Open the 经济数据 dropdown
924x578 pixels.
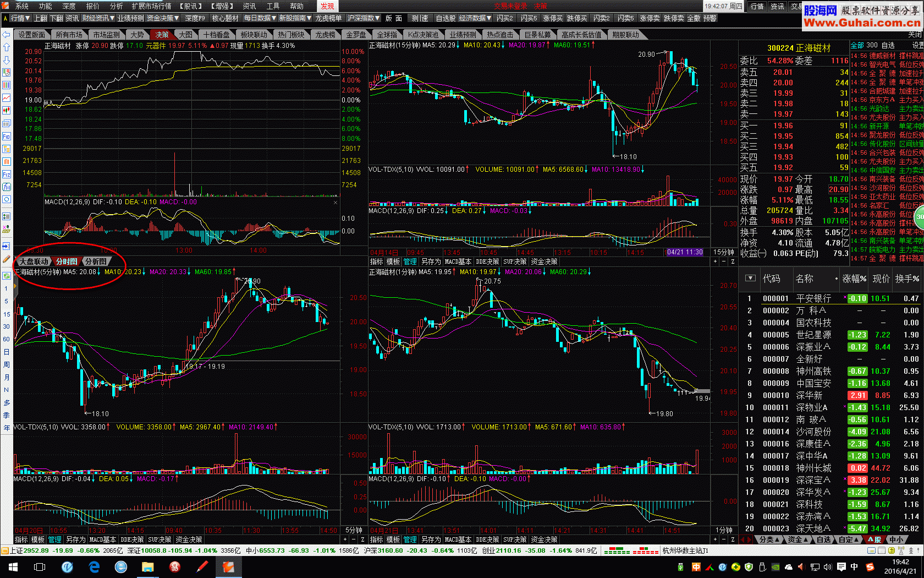pos(475,18)
